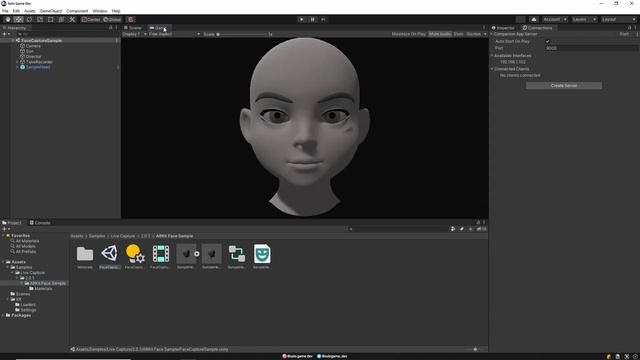
Task: Toggle Maximize On Play
Action: coord(409,34)
